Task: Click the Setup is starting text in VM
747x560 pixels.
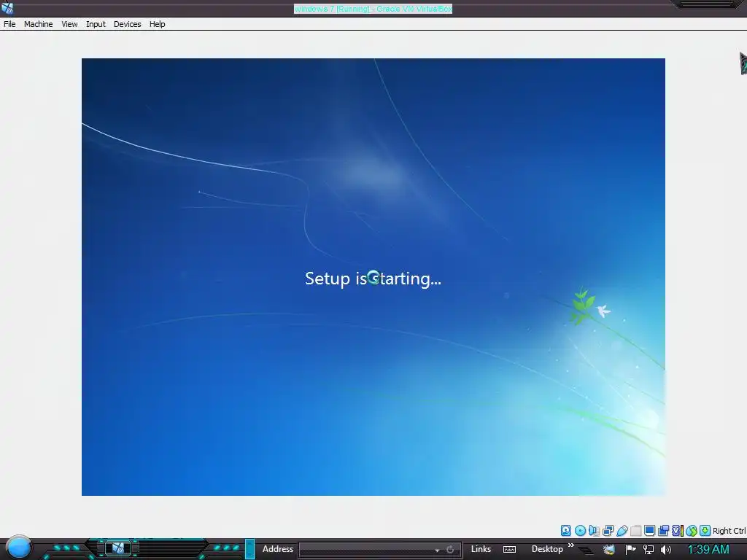Action: click(x=373, y=279)
